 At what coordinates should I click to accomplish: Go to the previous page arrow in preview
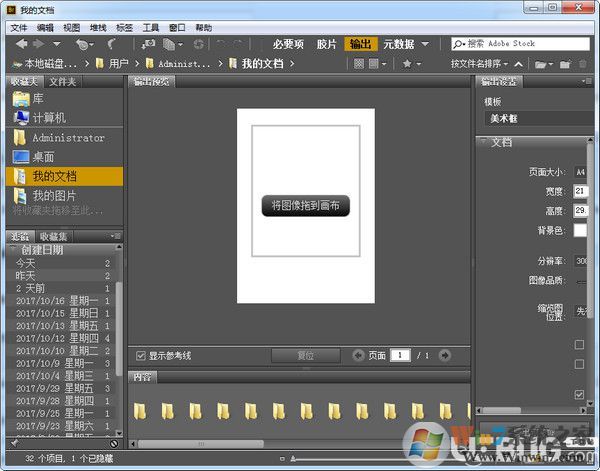click(359, 355)
